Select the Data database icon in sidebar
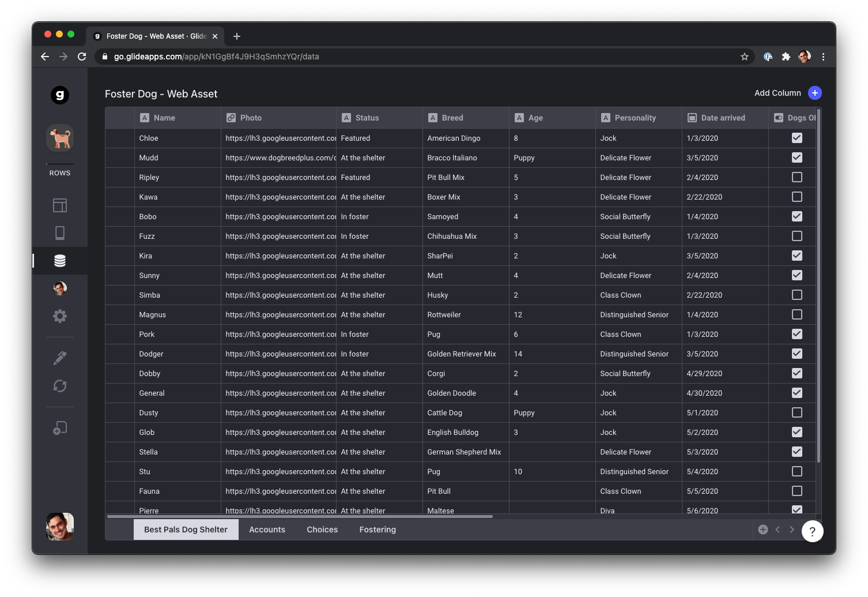 (x=60, y=261)
